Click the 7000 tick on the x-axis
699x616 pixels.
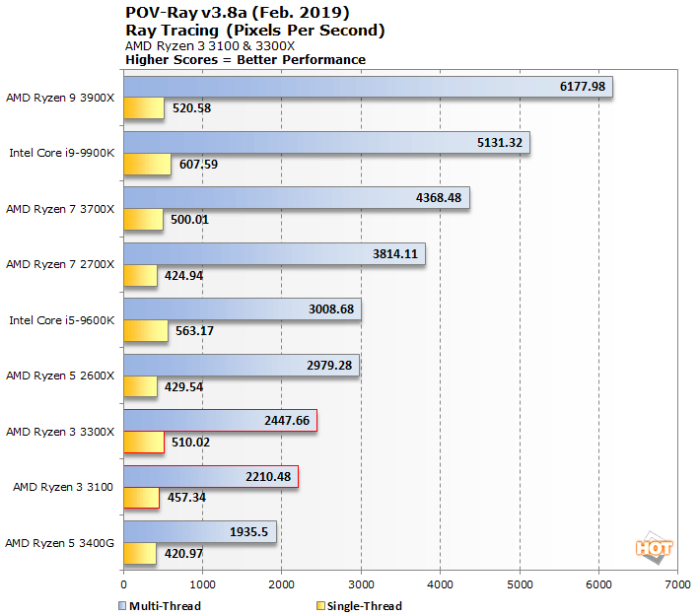coord(676,584)
